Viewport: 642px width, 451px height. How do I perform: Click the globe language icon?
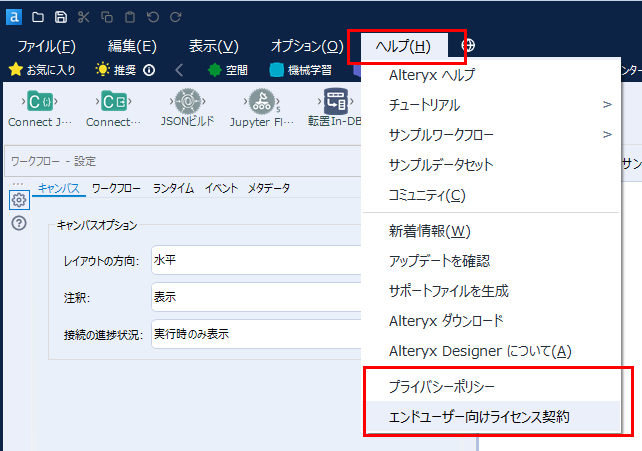(x=467, y=46)
